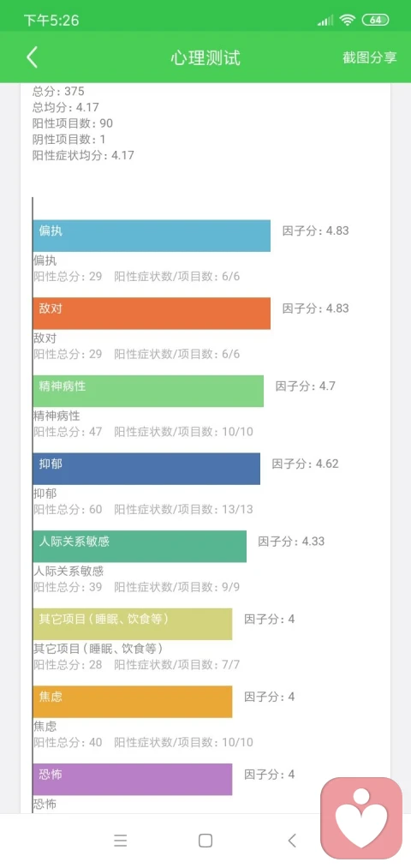
Task: Select the dark blue 抑郁 bar
Action: 146,469
